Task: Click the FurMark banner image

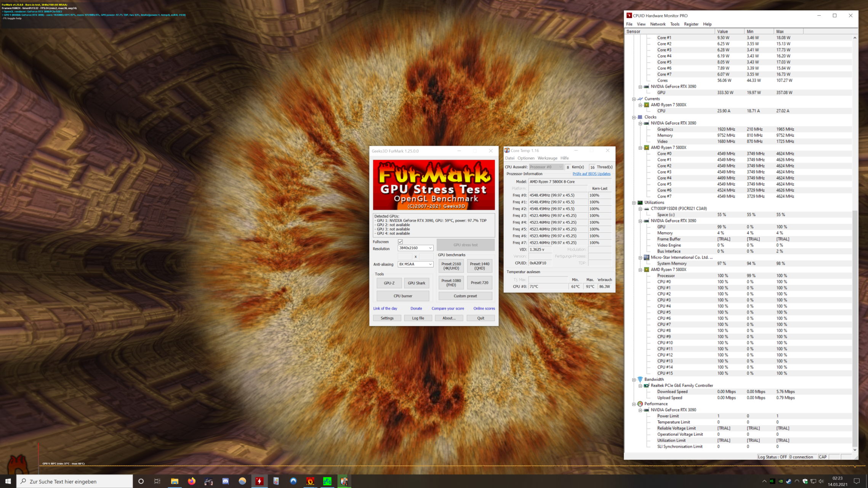Action: click(x=434, y=185)
